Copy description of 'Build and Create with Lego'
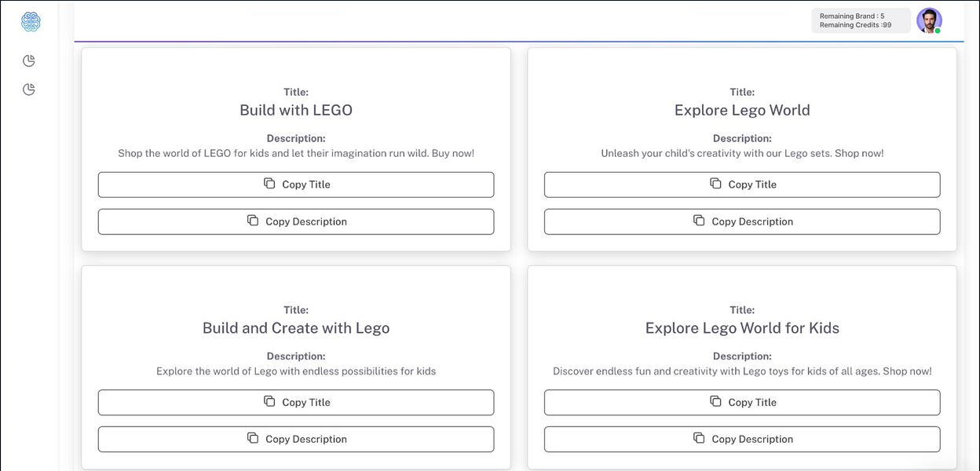This screenshot has width=980, height=471. coord(296,439)
